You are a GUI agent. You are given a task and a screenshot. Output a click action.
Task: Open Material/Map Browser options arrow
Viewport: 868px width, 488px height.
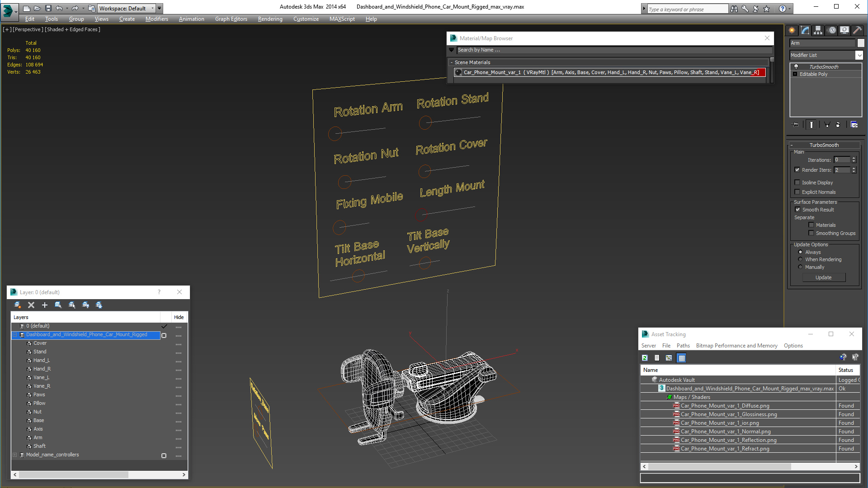[452, 50]
